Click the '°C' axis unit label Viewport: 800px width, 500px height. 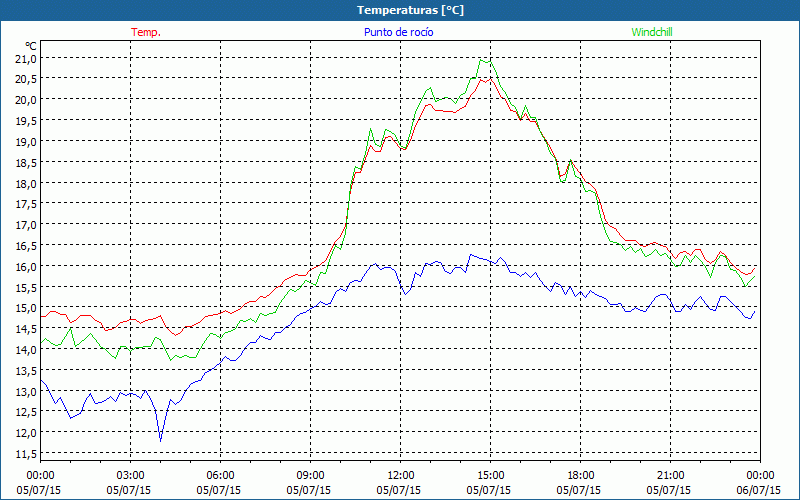[x=31, y=46]
